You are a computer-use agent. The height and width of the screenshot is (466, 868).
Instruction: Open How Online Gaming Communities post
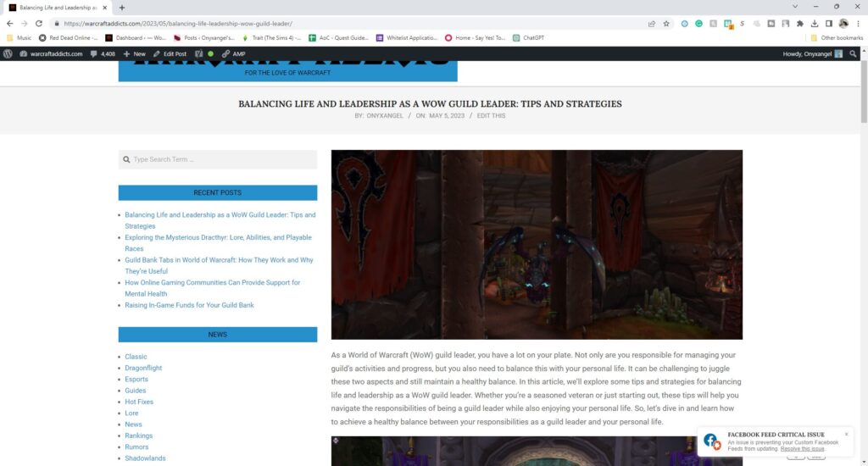212,288
